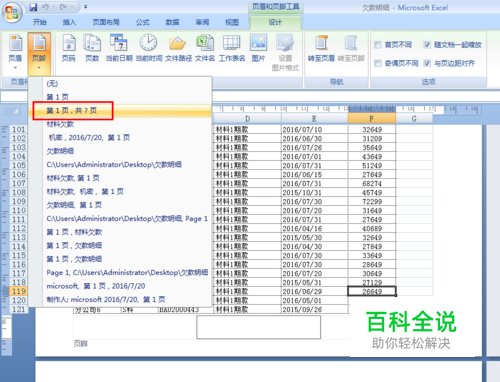Choose footer 机密, 2016/7/20, 第 1 页
Viewport: 500px width, 382px height.
[x=120, y=137]
